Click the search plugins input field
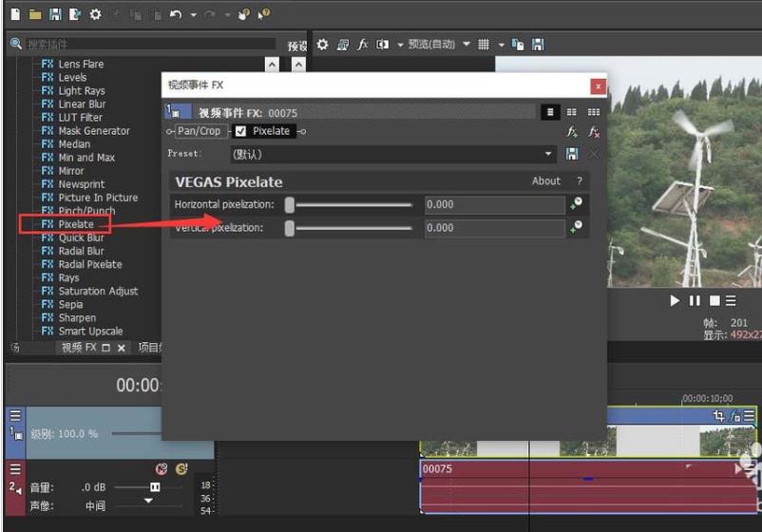 [151, 45]
